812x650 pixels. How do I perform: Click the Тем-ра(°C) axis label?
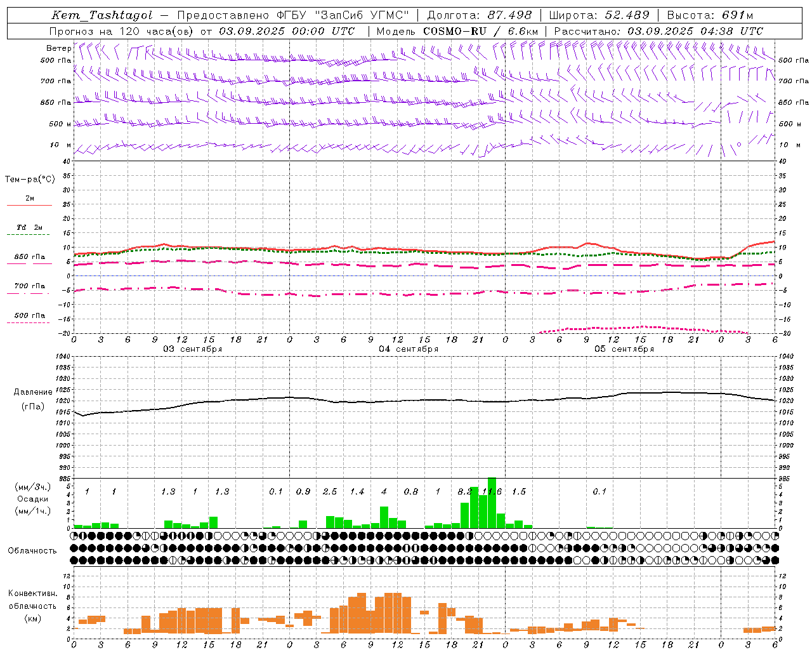click(30, 180)
